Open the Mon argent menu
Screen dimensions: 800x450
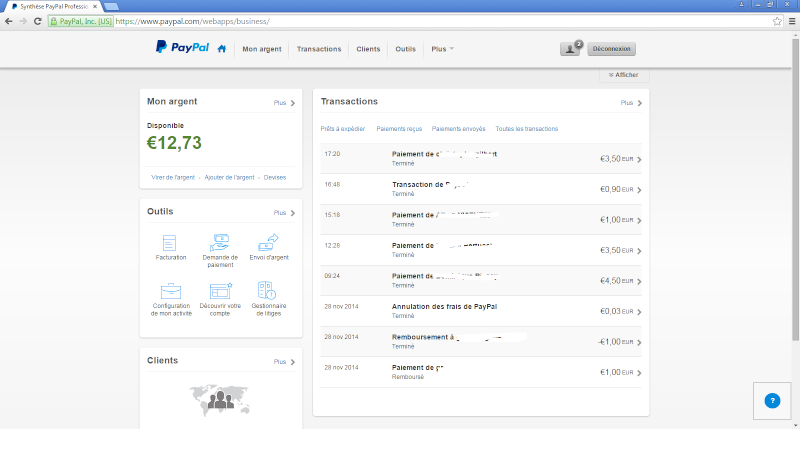[x=262, y=49]
